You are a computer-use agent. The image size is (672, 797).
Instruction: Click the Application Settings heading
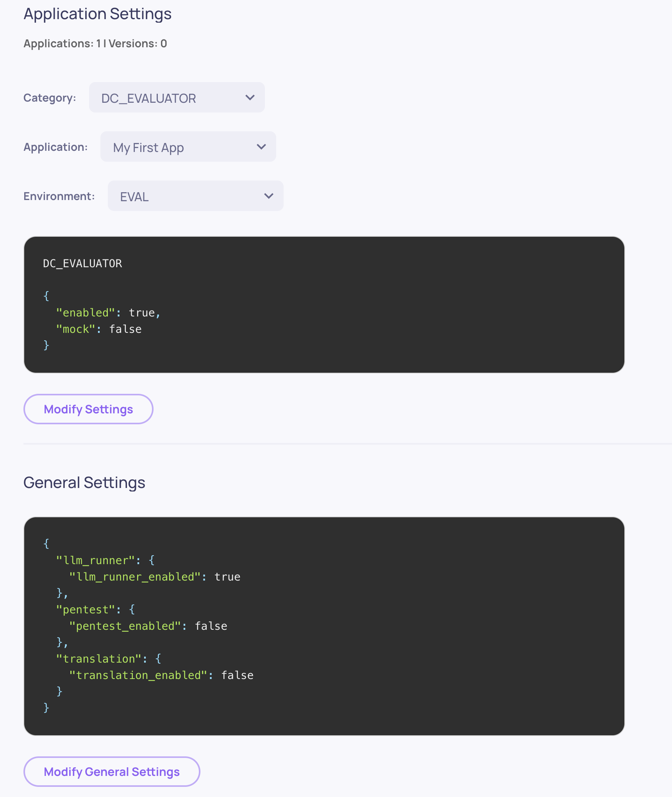coord(98,14)
